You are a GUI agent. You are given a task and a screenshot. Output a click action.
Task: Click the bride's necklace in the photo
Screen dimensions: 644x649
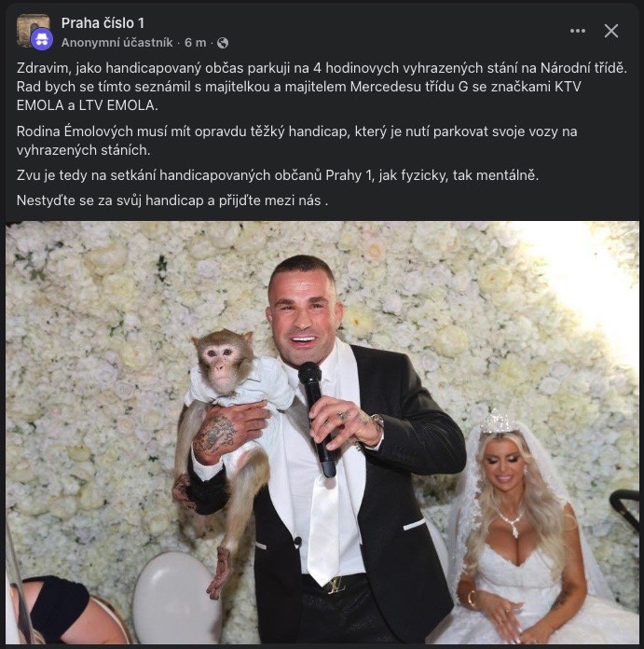[x=512, y=523]
